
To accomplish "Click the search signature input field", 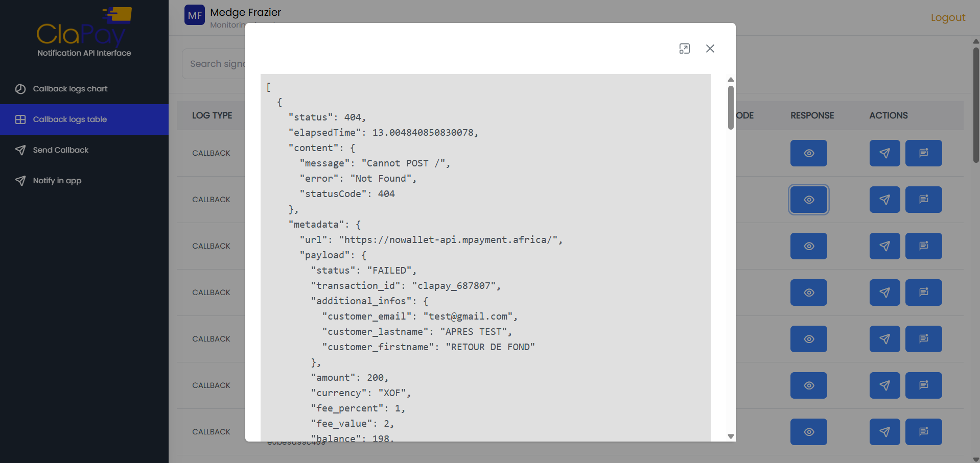I will [219, 63].
